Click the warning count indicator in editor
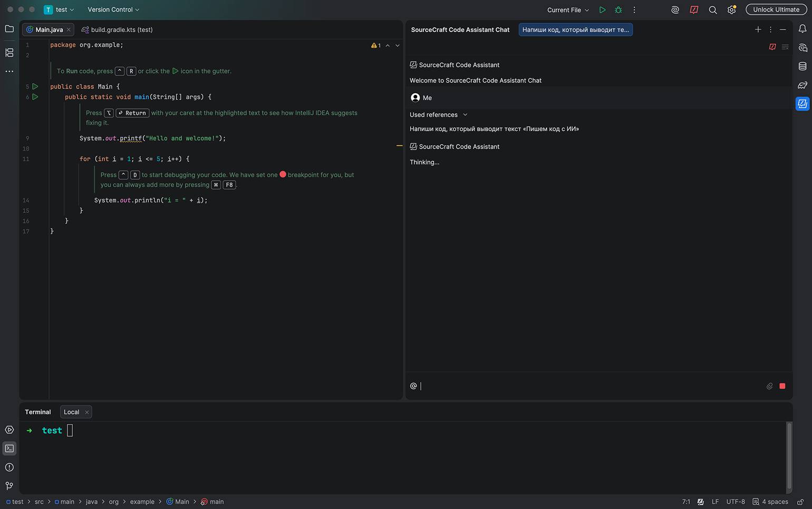Image resolution: width=812 pixels, height=509 pixels. 376,46
